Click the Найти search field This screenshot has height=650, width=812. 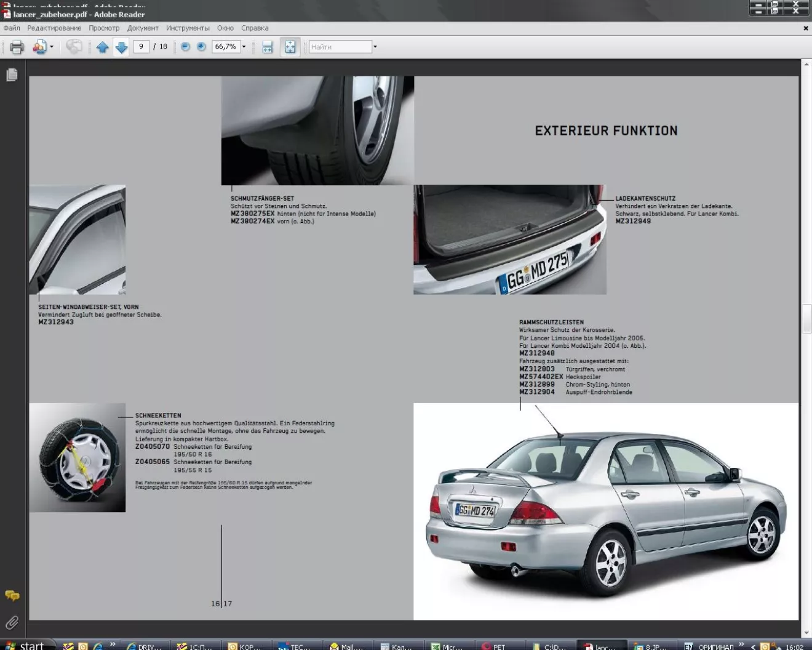tap(340, 47)
